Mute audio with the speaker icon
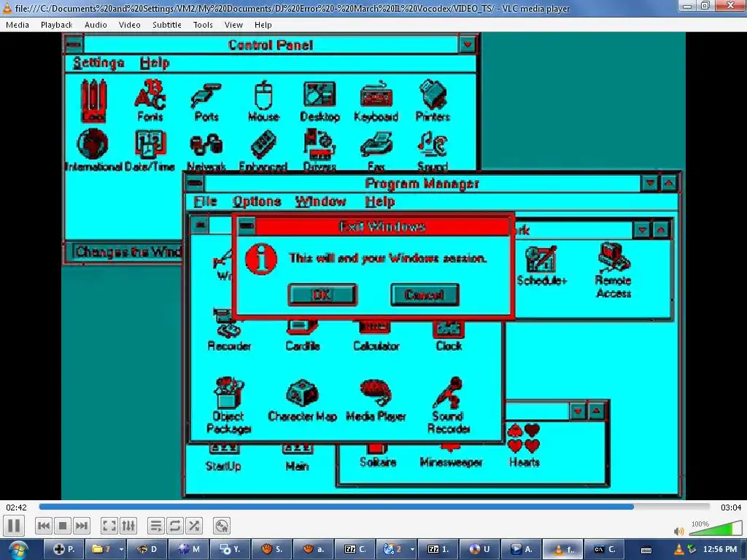Screen dimensions: 747x560 point(679,531)
